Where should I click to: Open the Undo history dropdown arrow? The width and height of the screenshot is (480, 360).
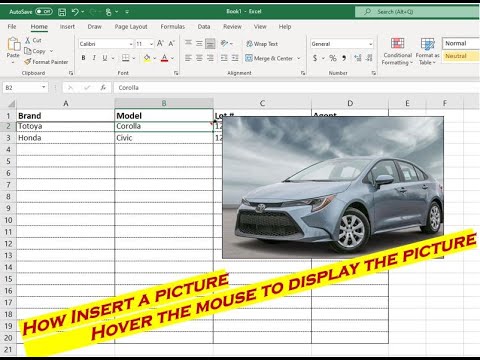(x=83, y=12)
